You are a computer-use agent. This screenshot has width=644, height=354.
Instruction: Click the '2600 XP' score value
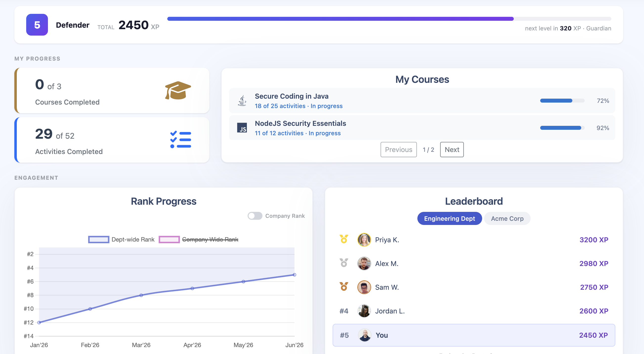click(594, 311)
